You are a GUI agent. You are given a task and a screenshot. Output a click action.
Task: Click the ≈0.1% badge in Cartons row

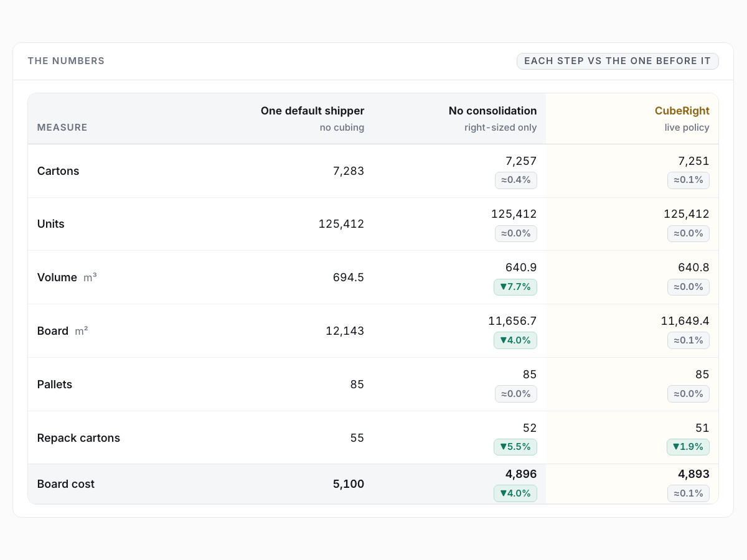tap(688, 180)
